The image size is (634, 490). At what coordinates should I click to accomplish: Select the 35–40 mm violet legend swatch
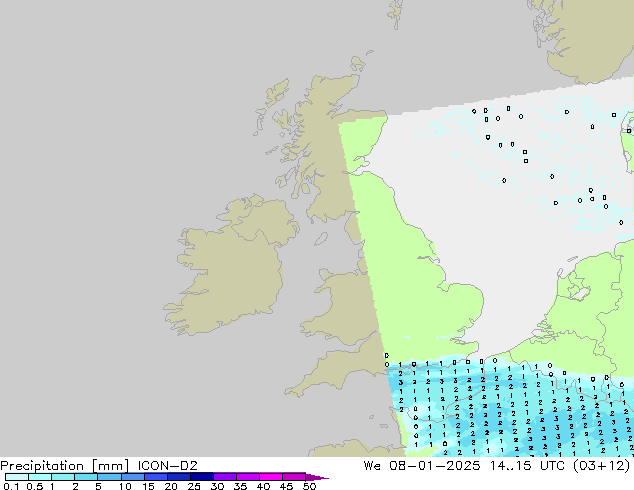(248, 477)
